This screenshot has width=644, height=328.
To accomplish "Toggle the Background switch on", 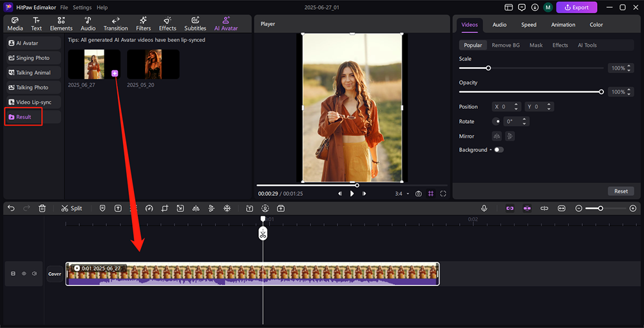I will pos(498,150).
